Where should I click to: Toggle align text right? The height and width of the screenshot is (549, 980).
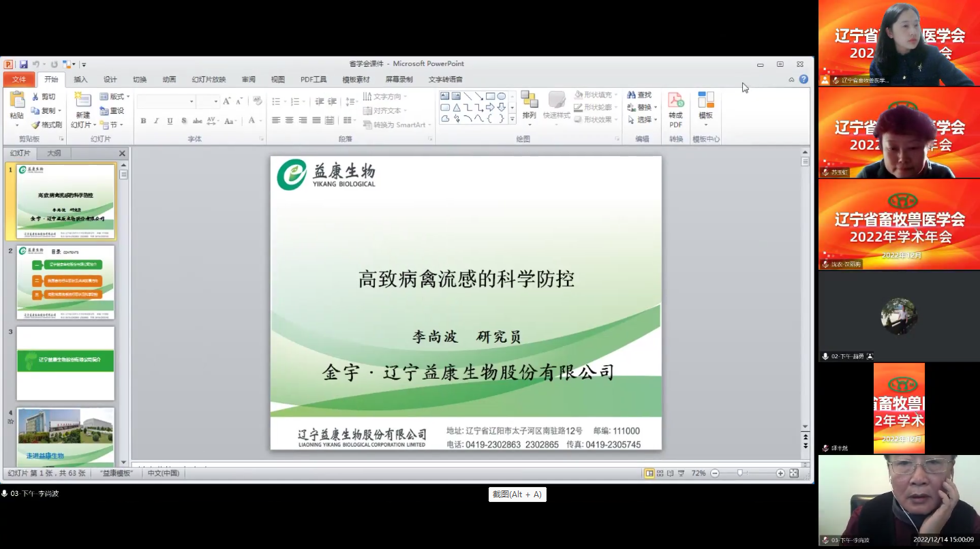click(x=303, y=120)
